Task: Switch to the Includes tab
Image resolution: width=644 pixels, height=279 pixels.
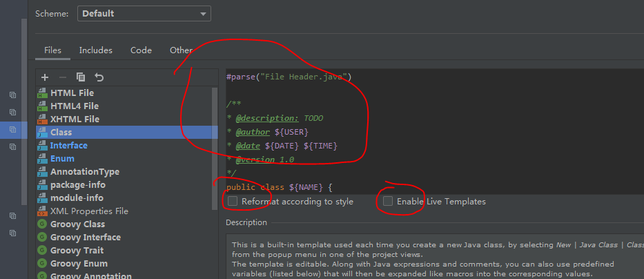Action: coord(96,50)
